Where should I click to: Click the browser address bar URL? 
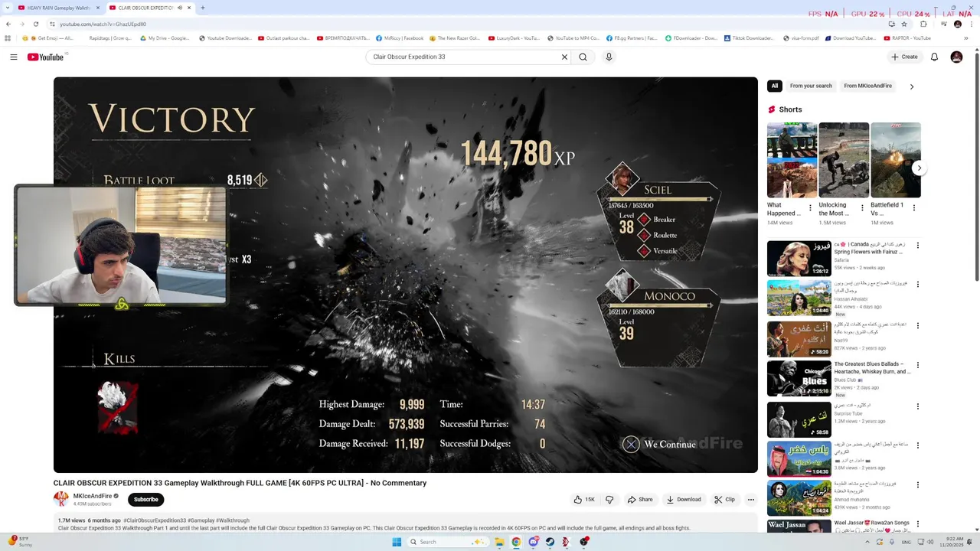coord(103,24)
